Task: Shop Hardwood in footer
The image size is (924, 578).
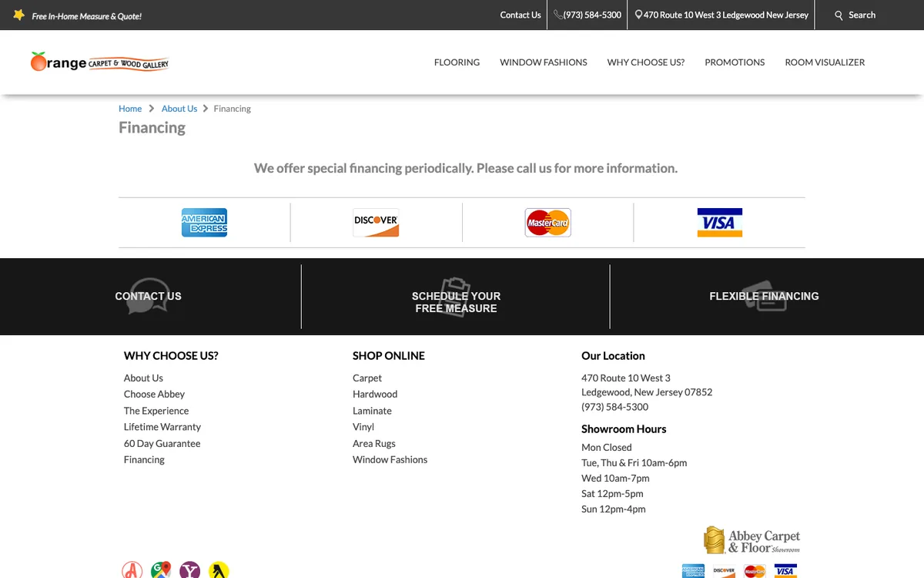Action: [375, 394]
